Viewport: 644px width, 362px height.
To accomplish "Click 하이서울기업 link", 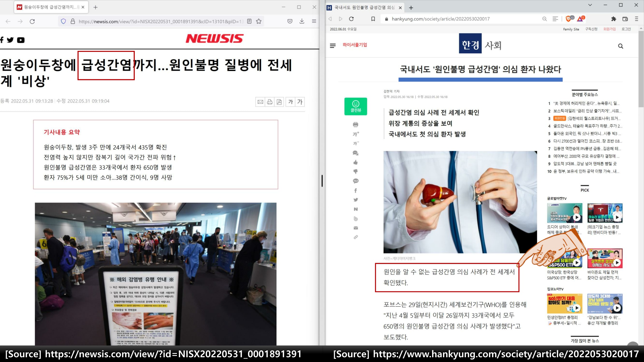I will pos(355,45).
